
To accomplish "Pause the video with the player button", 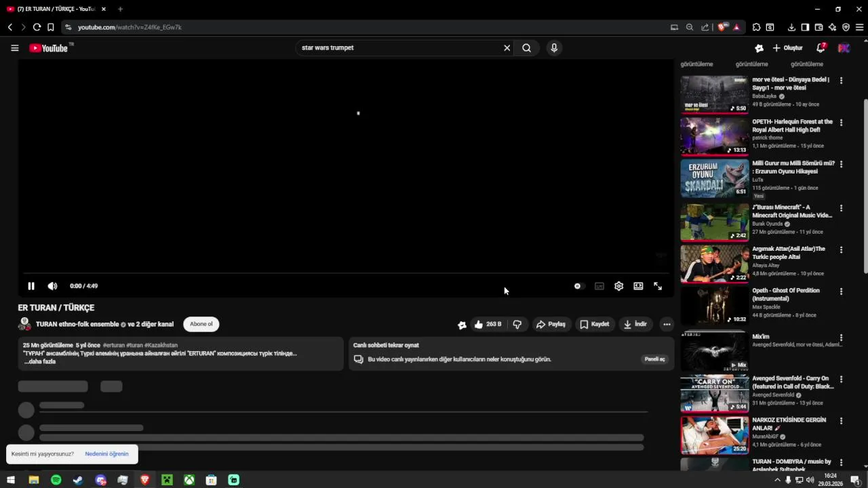I will coord(31,286).
